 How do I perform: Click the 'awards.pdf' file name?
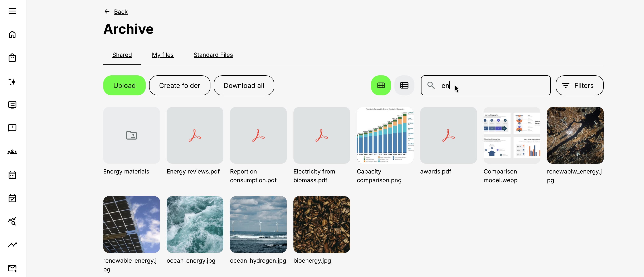coord(435,171)
